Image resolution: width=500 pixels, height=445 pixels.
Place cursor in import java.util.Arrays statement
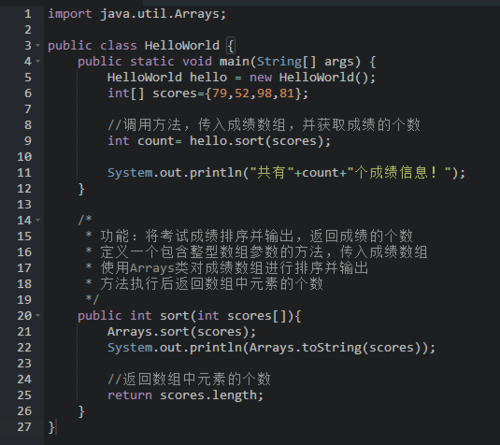[x=137, y=14]
